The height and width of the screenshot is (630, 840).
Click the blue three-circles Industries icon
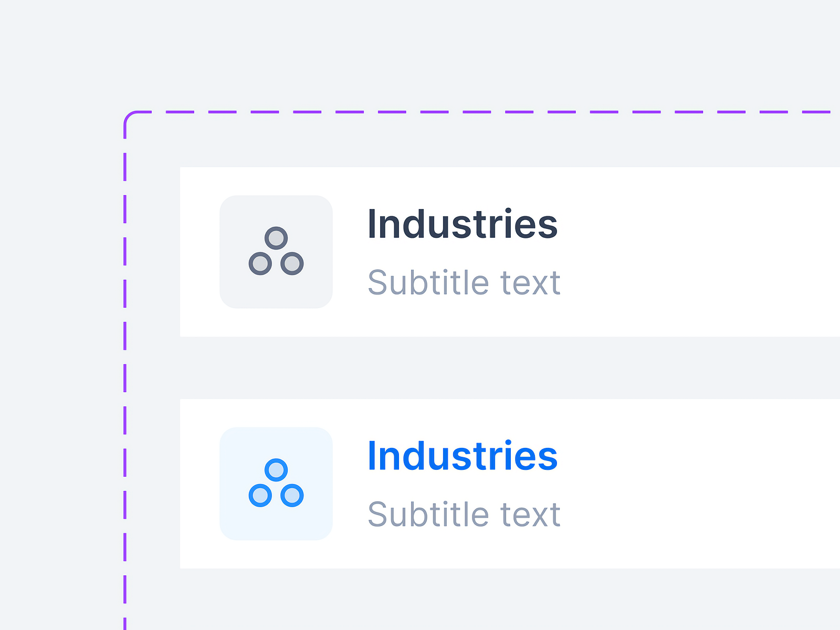[x=275, y=483]
